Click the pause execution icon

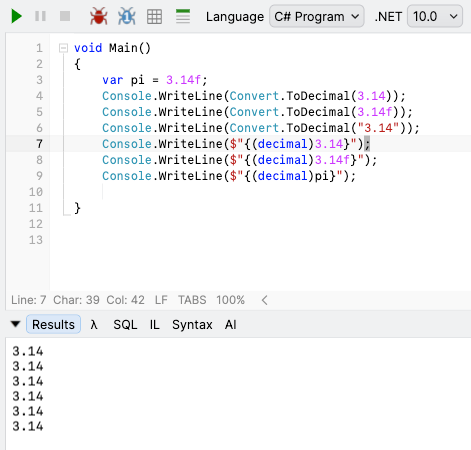click(40, 16)
